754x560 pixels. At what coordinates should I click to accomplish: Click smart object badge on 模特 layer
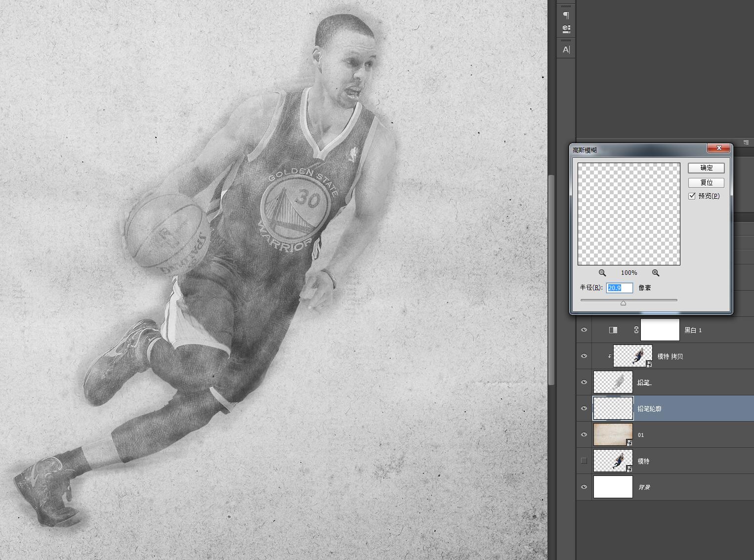pyautogui.click(x=629, y=469)
